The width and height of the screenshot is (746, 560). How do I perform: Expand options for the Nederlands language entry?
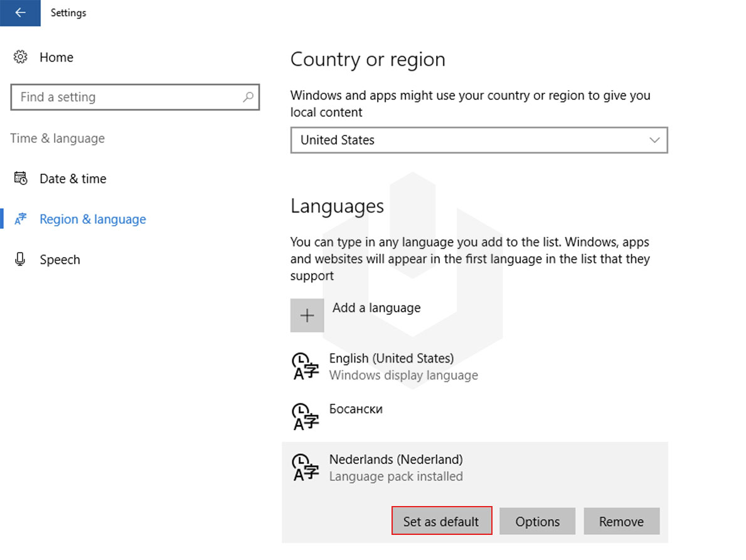537,520
